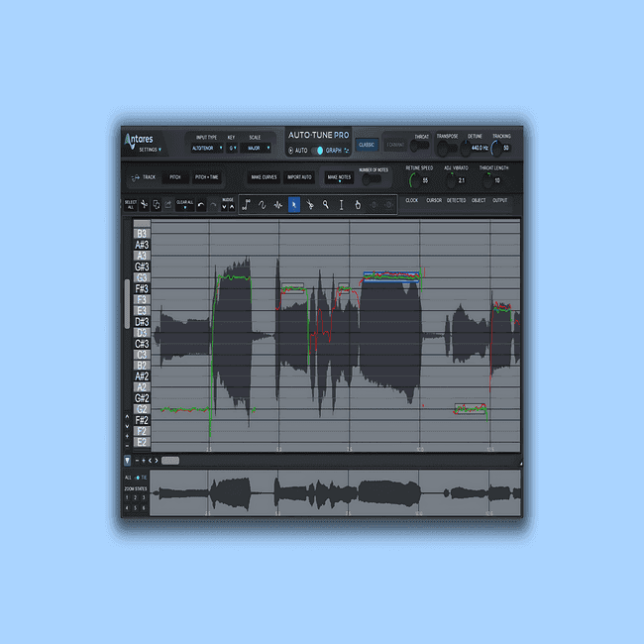Recall zoom state 4
This screenshot has height=644, width=644.
[127, 508]
